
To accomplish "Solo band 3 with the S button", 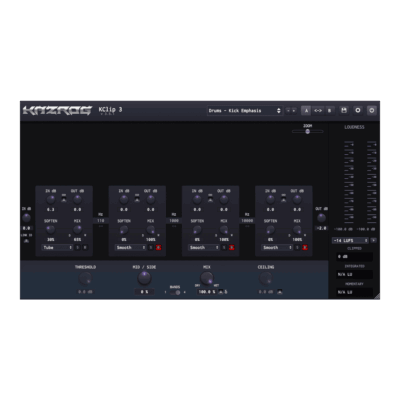I will click(224, 247).
